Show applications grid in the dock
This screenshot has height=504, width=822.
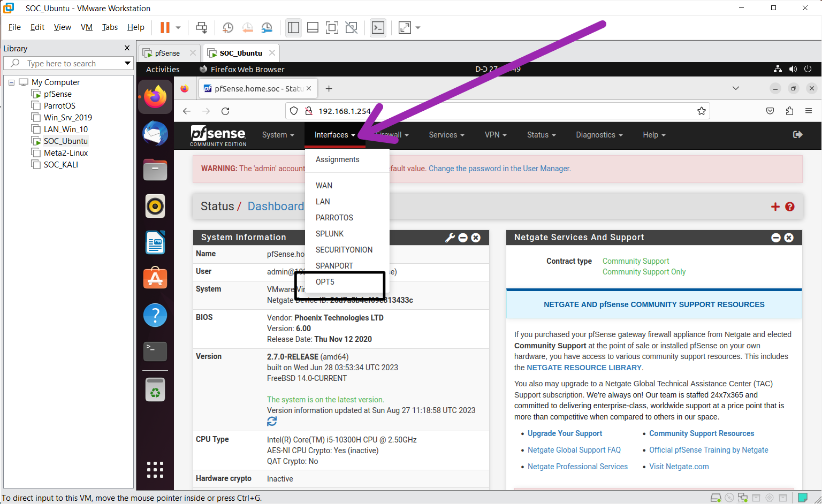coord(155,469)
